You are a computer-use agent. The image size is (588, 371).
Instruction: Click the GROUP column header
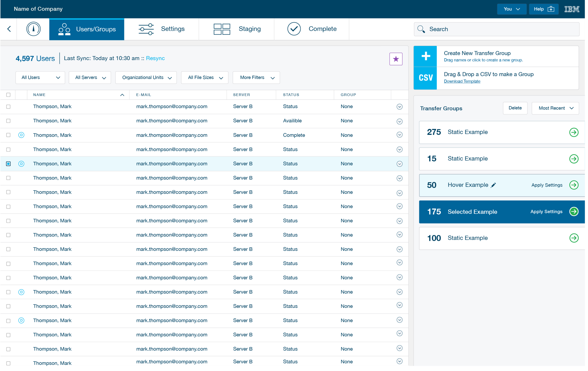[348, 95]
